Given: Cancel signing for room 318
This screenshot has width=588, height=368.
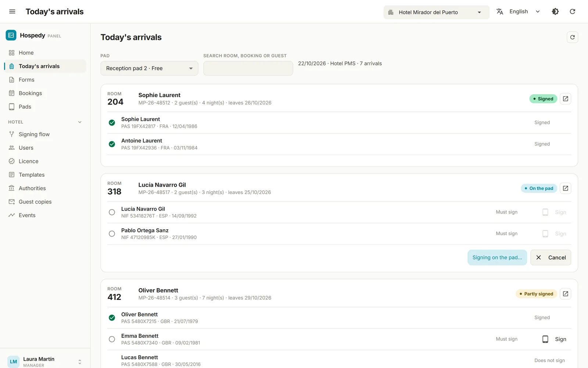Looking at the screenshot, I should click(x=551, y=258).
